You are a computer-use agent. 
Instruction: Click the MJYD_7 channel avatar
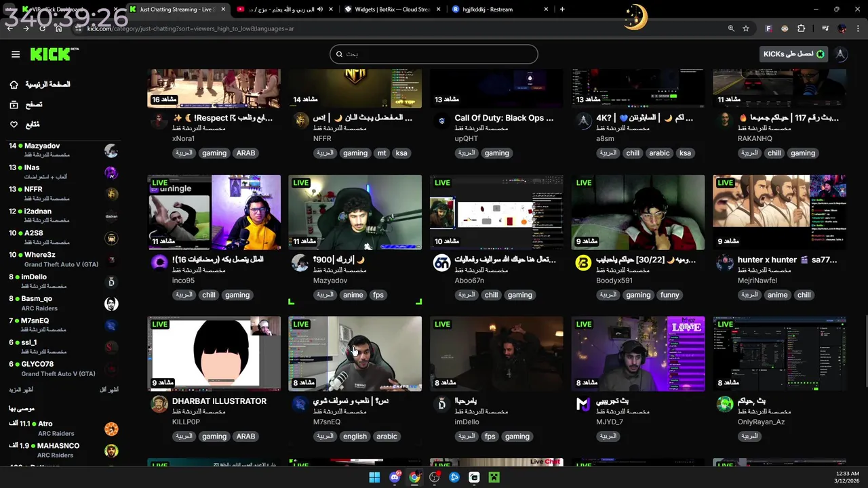coord(583,404)
